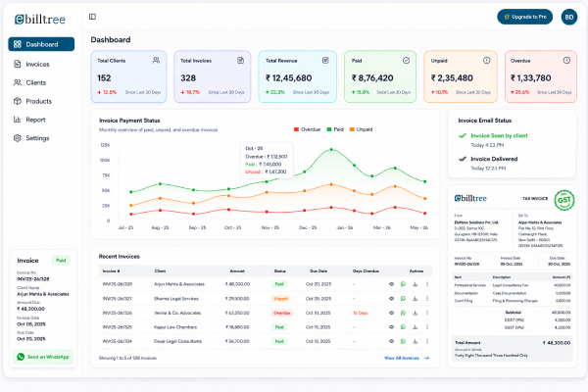588x392 pixels.
Task: Send Sharma Legal Services invoice via WhatsApp
Action: [403, 298]
